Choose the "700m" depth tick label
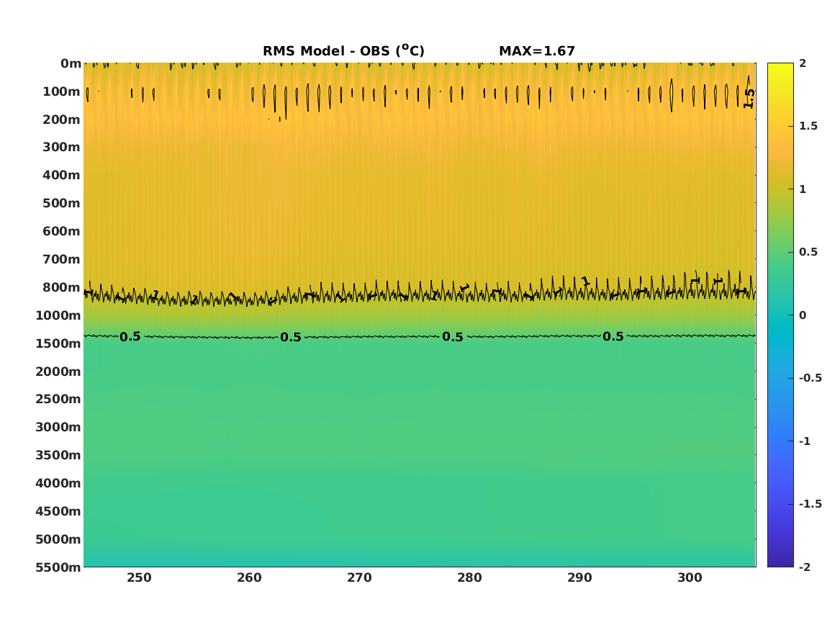 pos(62,259)
